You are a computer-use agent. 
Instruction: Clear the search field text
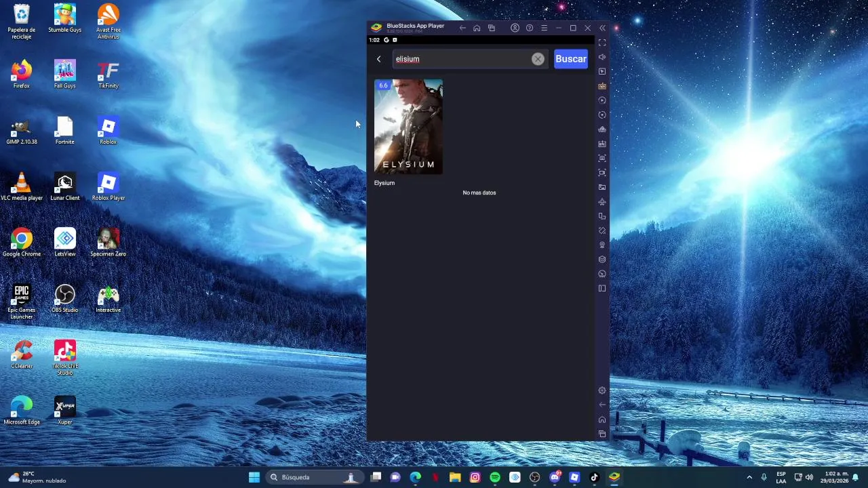(538, 59)
